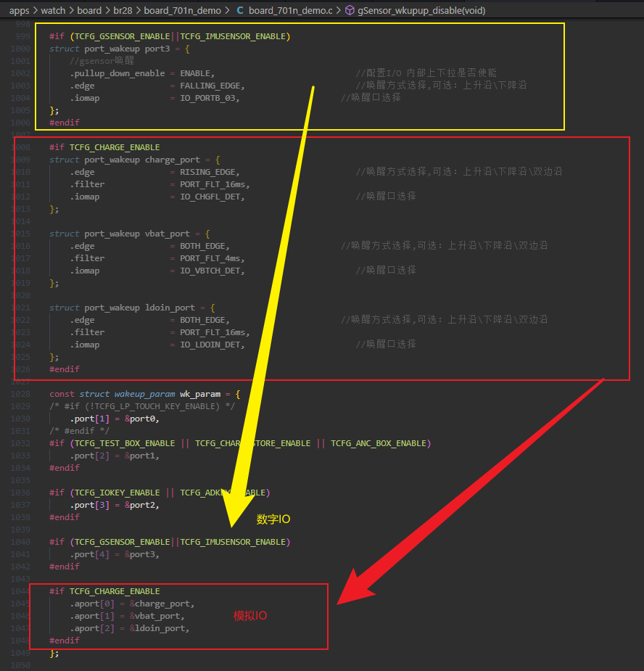Select the board breadcrumb segment
This screenshot has height=671, width=644.
[x=89, y=10]
